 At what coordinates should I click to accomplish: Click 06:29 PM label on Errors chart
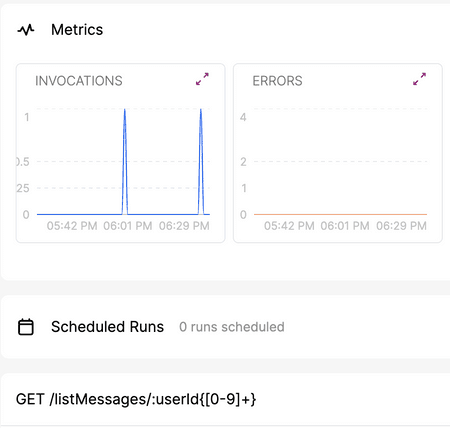[401, 226]
